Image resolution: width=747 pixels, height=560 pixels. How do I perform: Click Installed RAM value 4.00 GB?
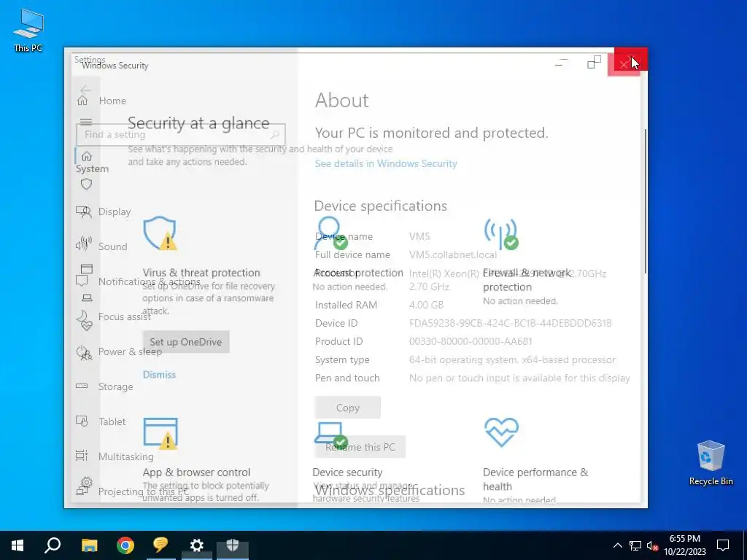pos(426,306)
